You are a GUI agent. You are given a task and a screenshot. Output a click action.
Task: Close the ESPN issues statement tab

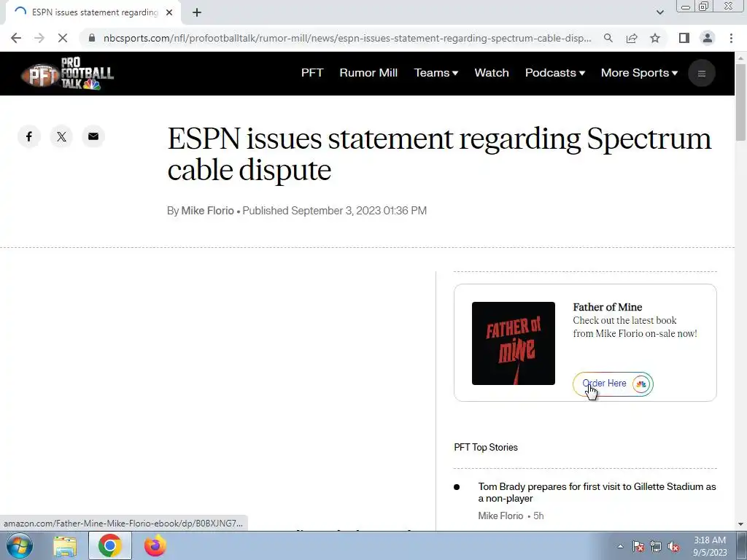pyautogui.click(x=169, y=12)
